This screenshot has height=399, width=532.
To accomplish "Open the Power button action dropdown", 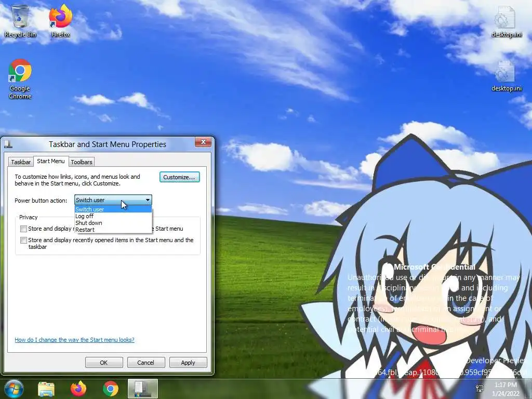I will [113, 200].
